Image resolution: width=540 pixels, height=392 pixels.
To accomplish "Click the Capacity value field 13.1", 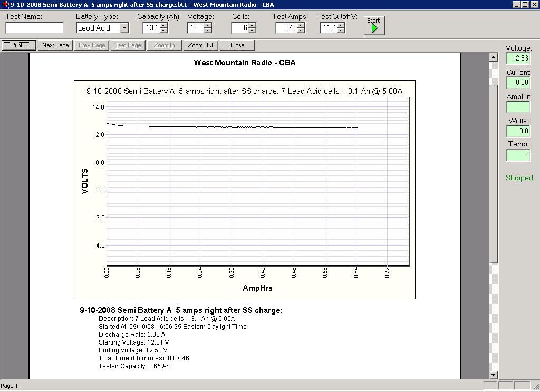I will pos(152,28).
